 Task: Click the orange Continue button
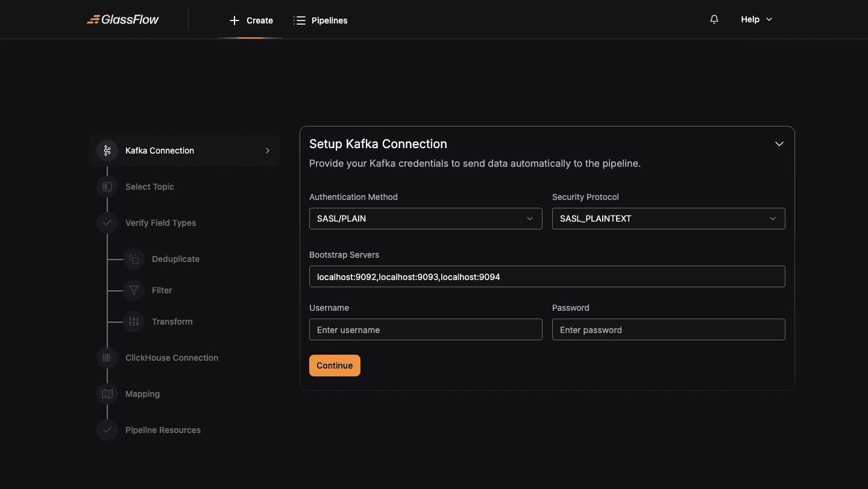(335, 366)
